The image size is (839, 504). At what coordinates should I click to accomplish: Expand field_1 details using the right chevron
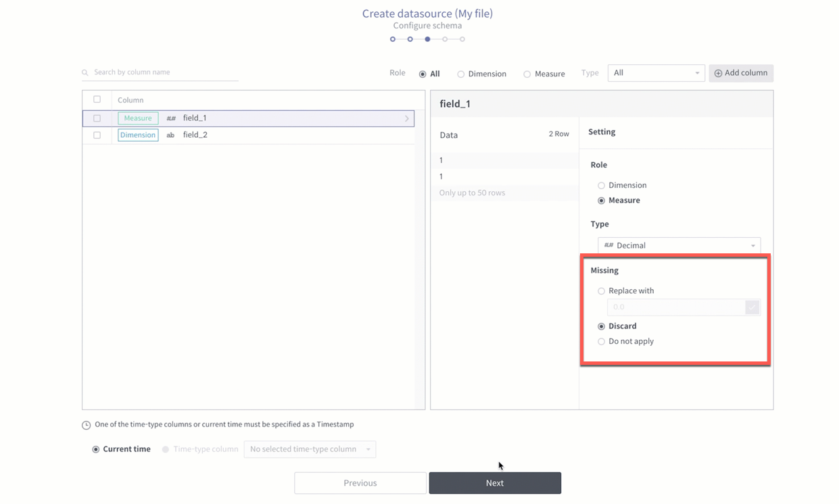[x=407, y=118]
